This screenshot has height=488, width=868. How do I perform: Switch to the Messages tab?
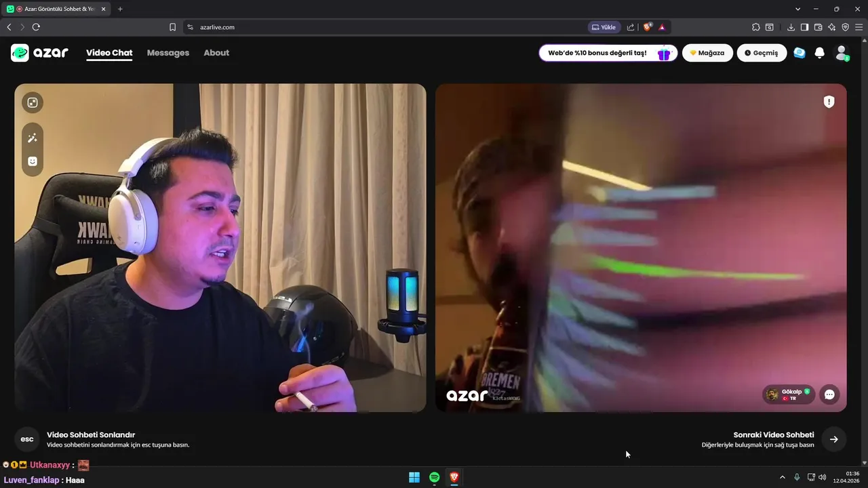point(168,53)
